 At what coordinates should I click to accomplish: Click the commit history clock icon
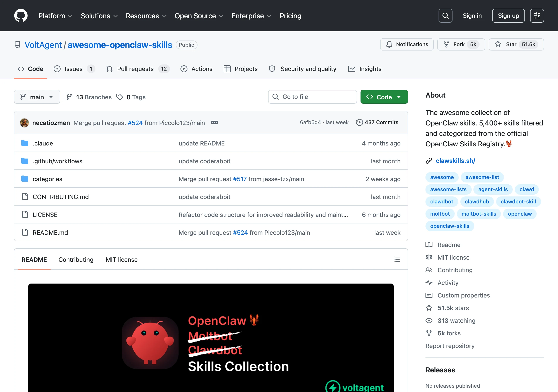pos(359,122)
